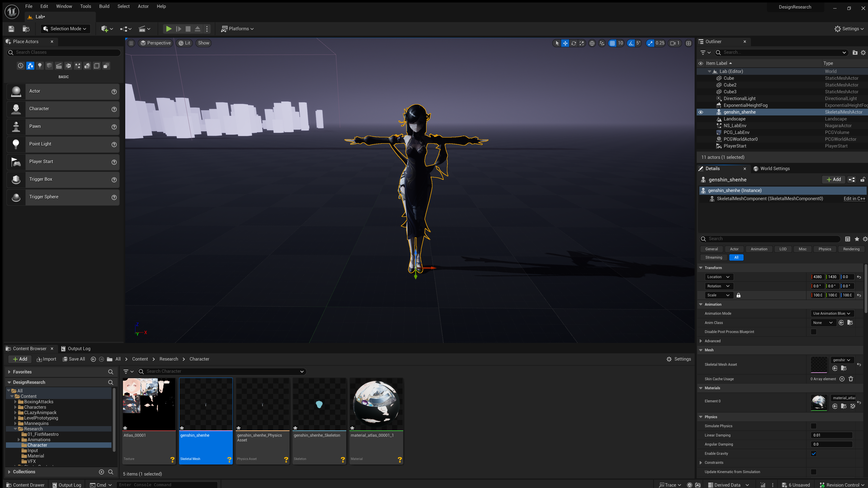Click the green Play level button

pyautogui.click(x=168, y=29)
